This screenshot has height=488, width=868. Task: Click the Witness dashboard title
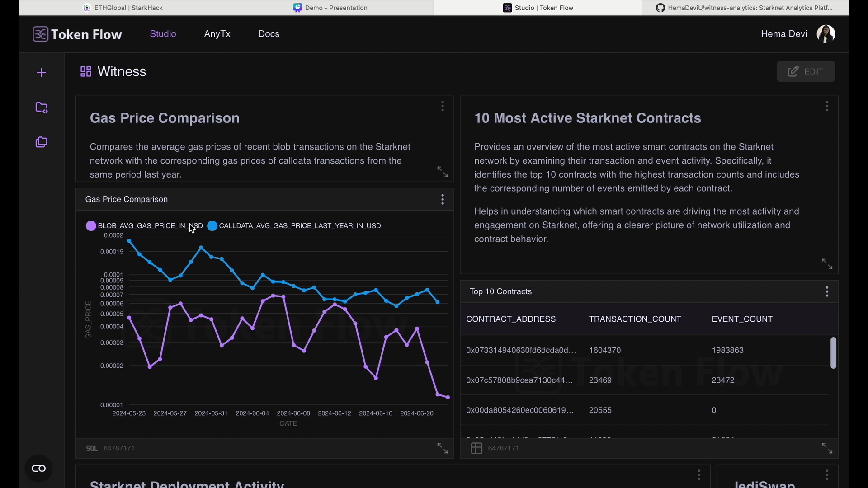point(122,71)
